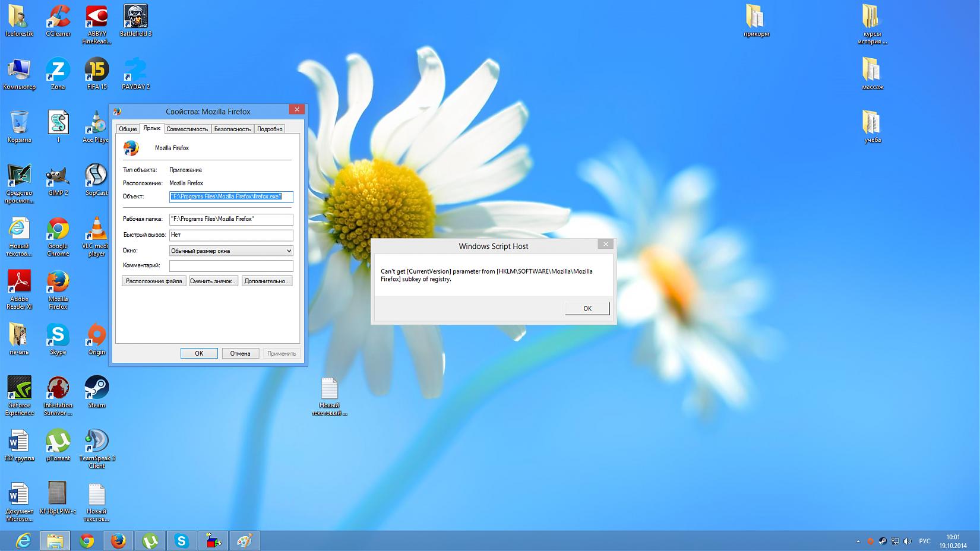Open the taskbar clock showing 10:01
Image resolution: width=980 pixels, height=551 pixels.
953,541
